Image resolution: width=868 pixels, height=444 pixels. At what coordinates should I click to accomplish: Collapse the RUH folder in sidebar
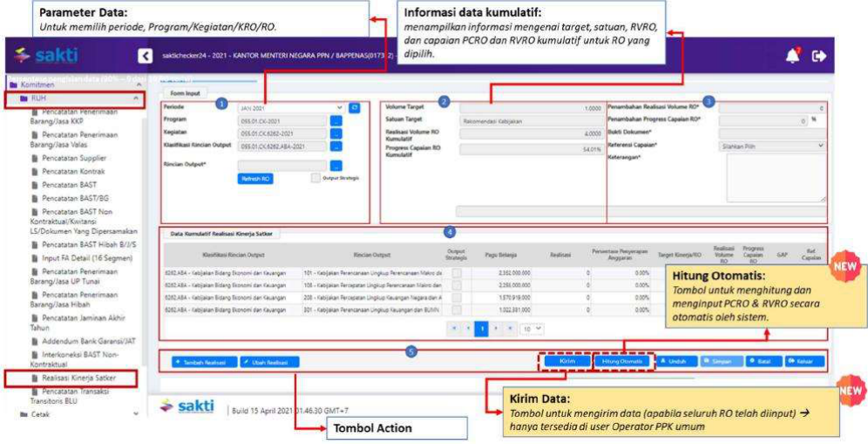click(136, 100)
